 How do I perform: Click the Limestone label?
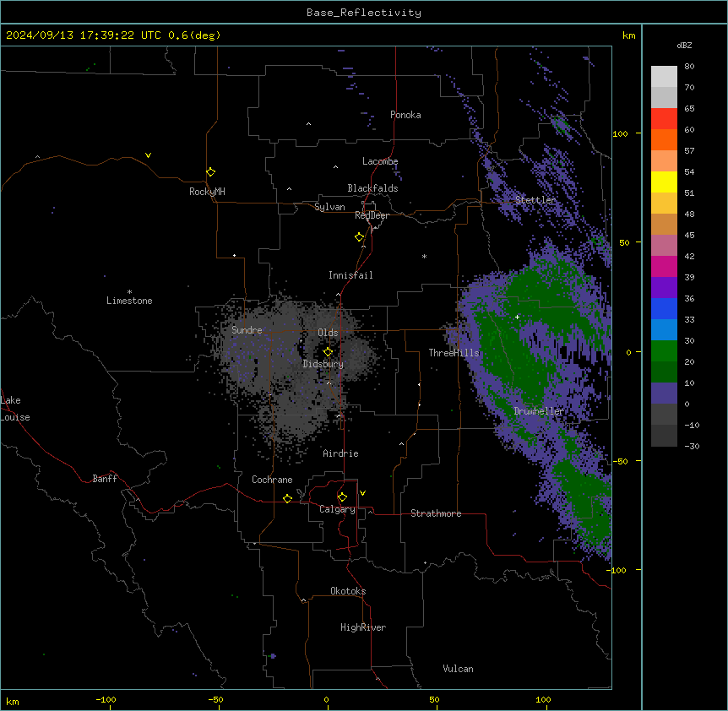(x=129, y=301)
